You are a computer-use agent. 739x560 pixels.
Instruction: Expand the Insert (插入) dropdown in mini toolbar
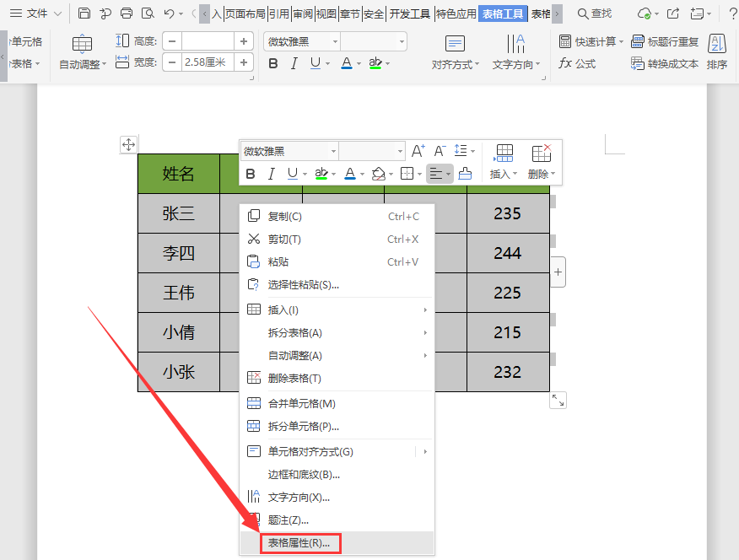504,174
